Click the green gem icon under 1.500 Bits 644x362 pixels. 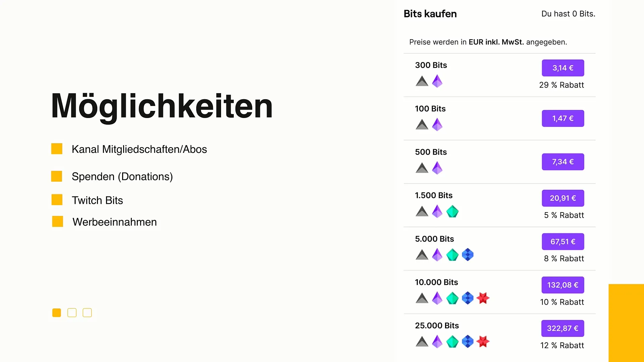[452, 212]
